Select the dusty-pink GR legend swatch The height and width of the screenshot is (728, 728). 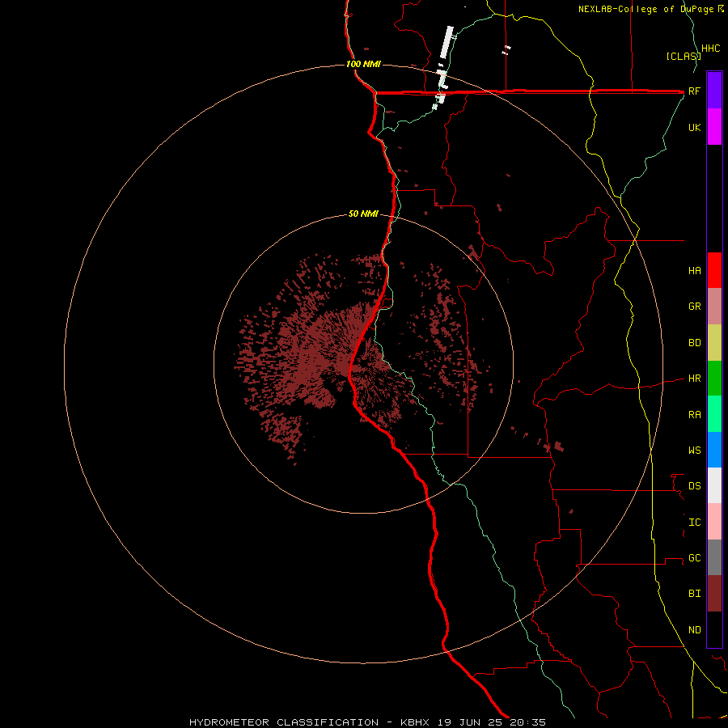(x=714, y=307)
